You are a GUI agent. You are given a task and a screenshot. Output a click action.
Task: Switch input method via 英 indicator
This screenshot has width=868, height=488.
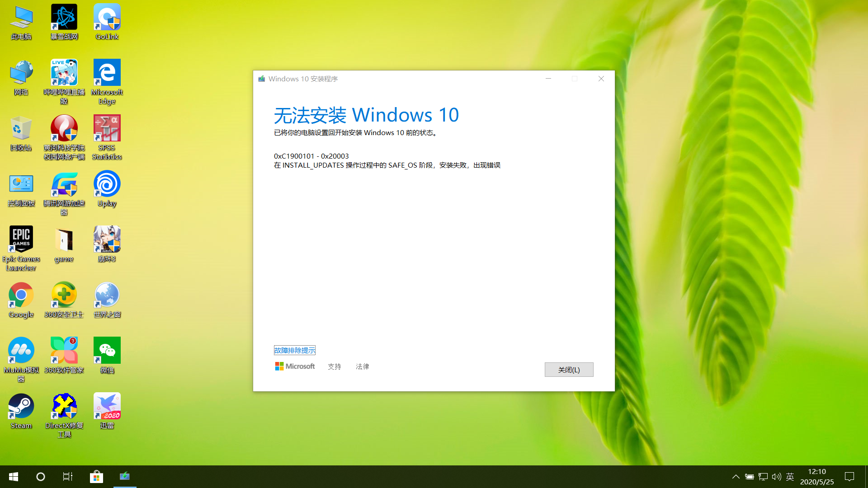click(790, 477)
